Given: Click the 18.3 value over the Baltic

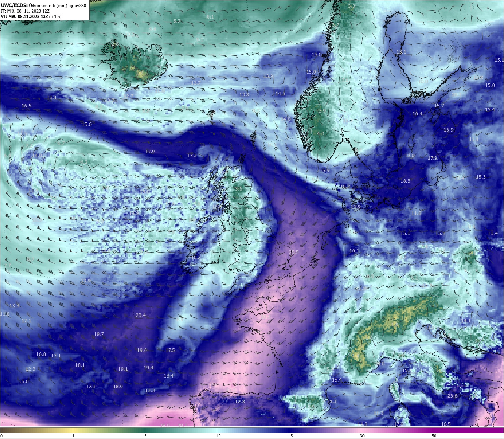Looking at the screenshot, I should 405,181.
